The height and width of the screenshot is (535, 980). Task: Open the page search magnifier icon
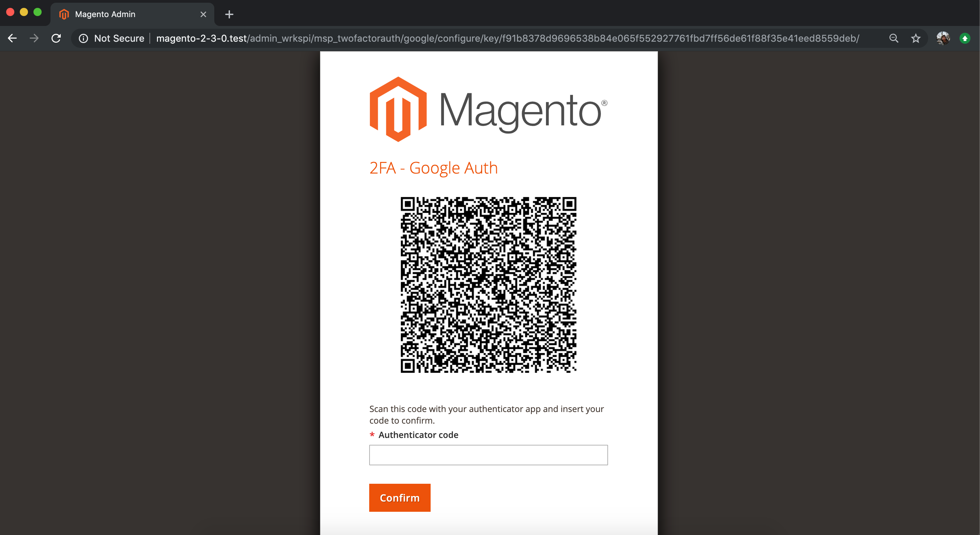click(894, 38)
